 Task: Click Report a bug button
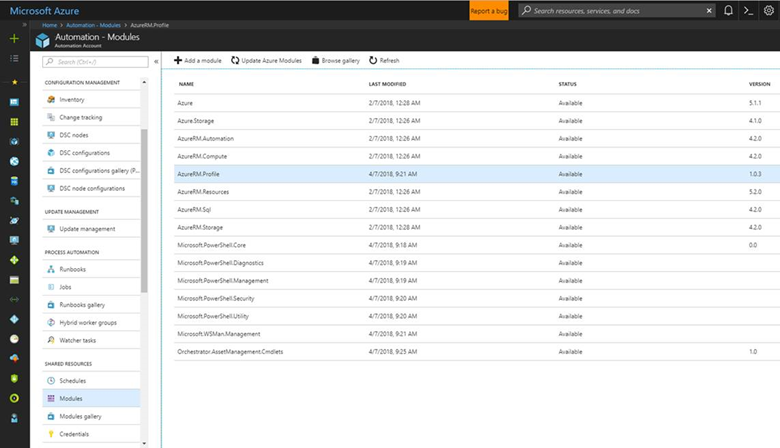(488, 10)
